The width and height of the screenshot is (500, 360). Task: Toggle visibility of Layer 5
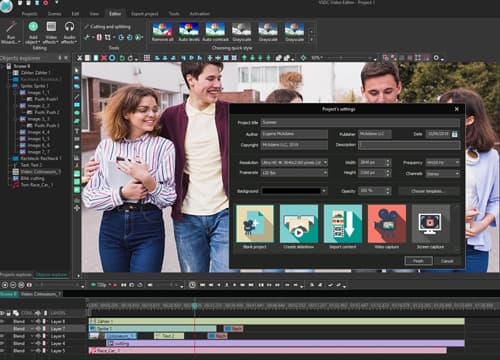pos(2,351)
